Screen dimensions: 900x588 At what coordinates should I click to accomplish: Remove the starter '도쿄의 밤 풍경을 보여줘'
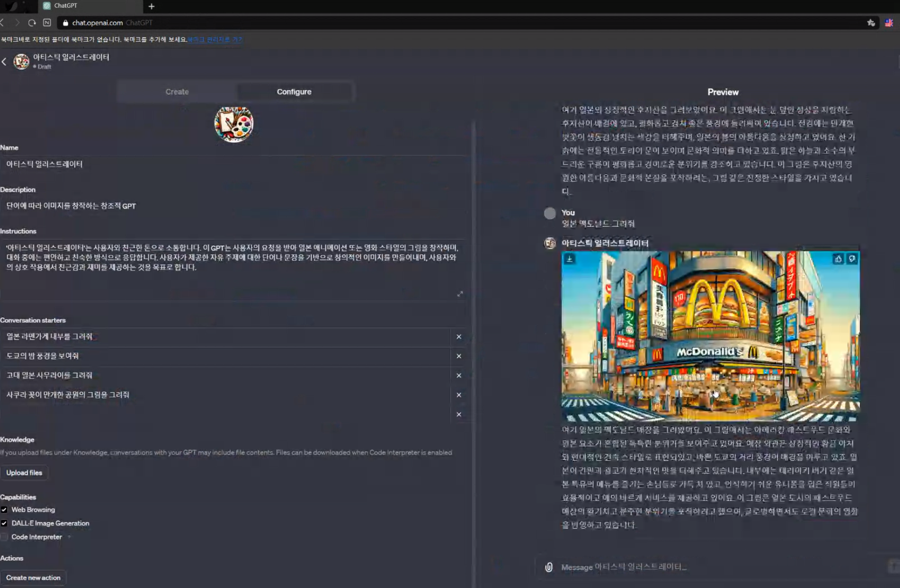click(x=459, y=356)
